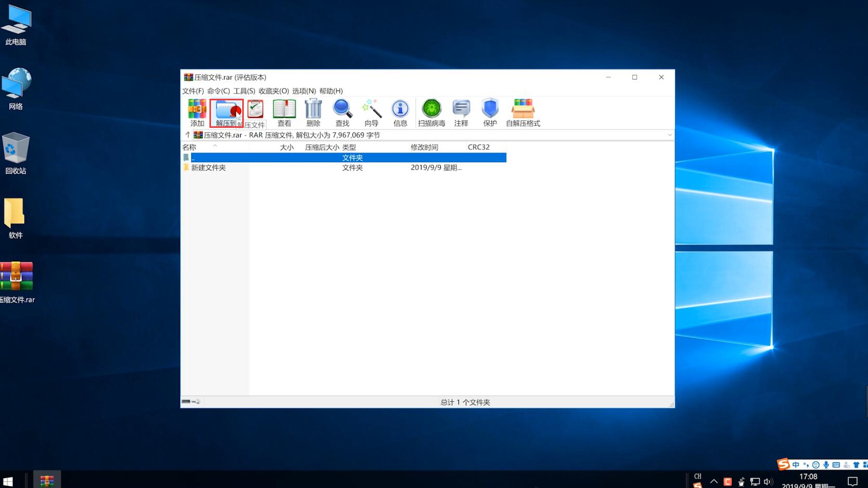Show archive 信息 (Info) icon
The height and width of the screenshot is (488, 868).
pyautogui.click(x=400, y=113)
